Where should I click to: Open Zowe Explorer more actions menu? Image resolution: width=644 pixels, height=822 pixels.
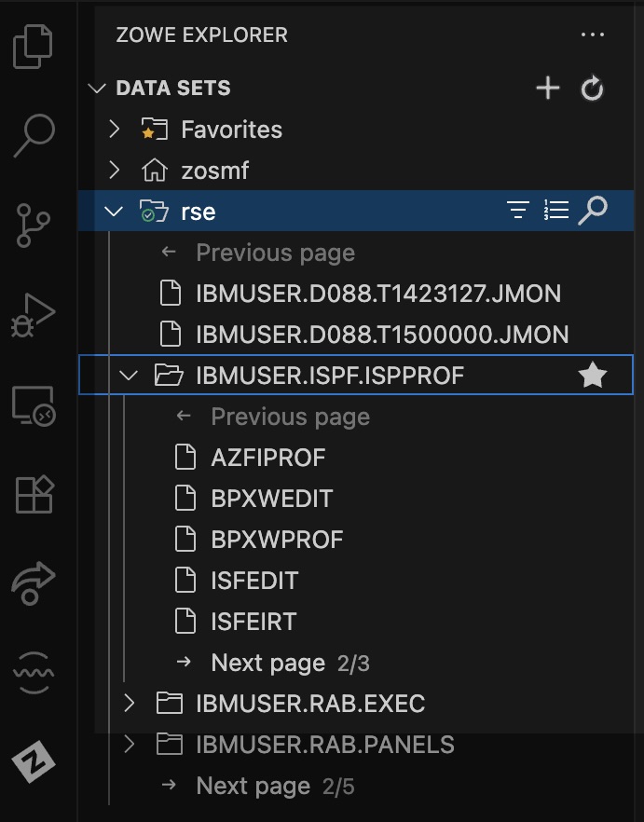tap(593, 35)
